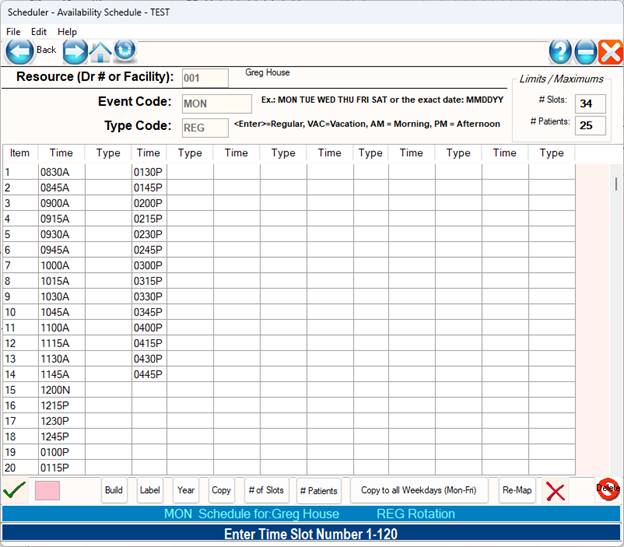Open the Help menu
This screenshot has width=624, height=547.
point(67,32)
